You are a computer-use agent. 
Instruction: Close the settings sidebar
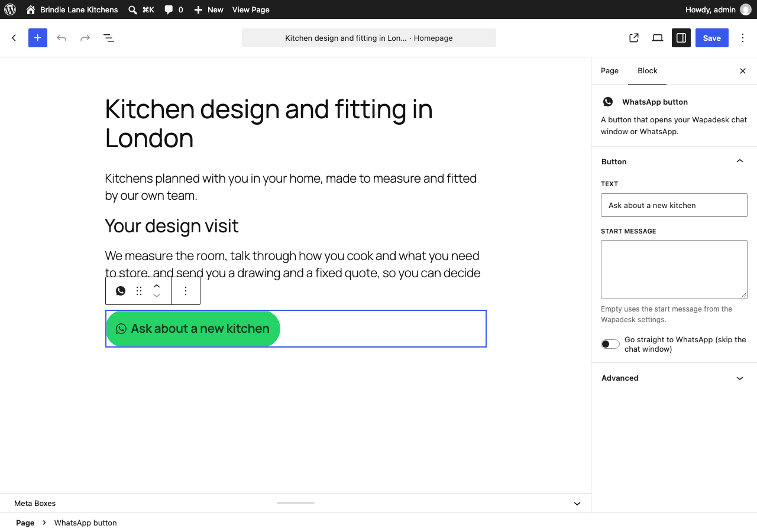(x=743, y=71)
